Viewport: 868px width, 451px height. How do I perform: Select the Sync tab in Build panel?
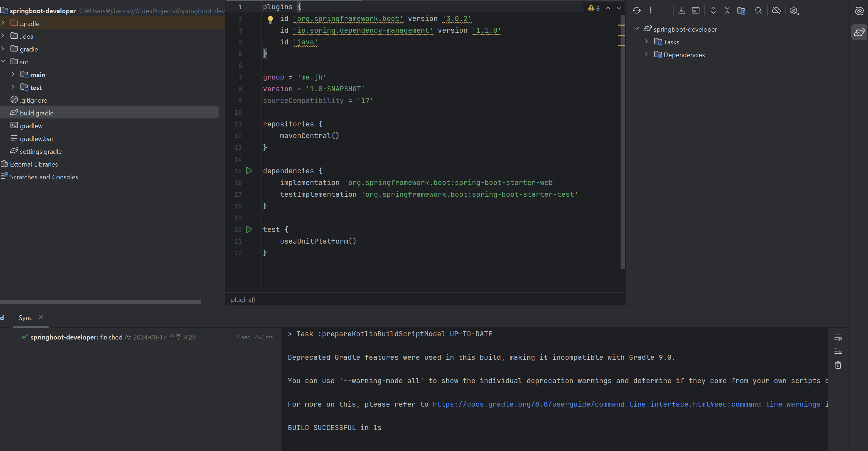point(25,318)
